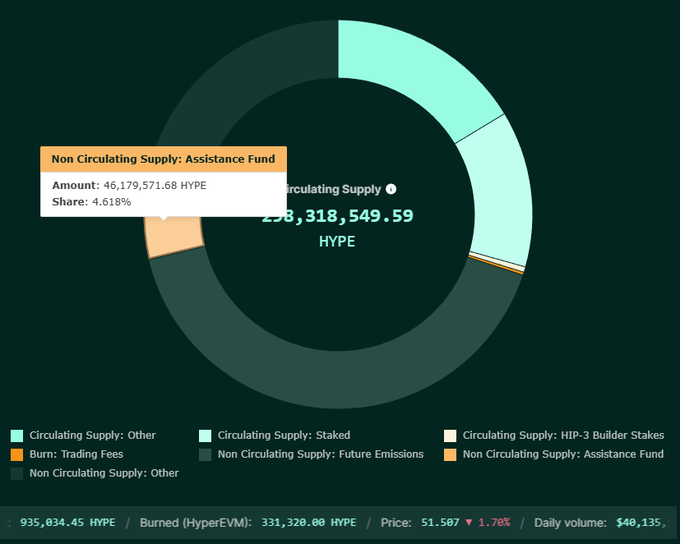Click tooltip share value 4.618%
Image resolution: width=680 pixels, height=544 pixels.
pyautogui.click(x=111, y=202)
